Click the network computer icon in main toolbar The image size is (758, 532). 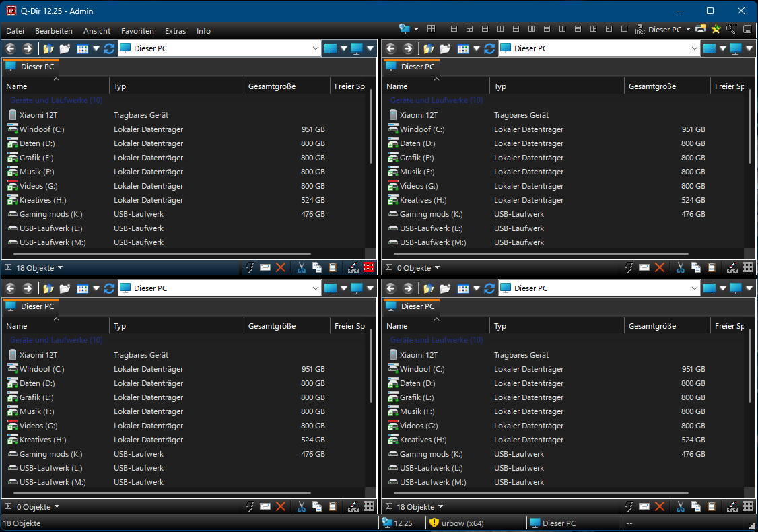[x=404, y=29]
